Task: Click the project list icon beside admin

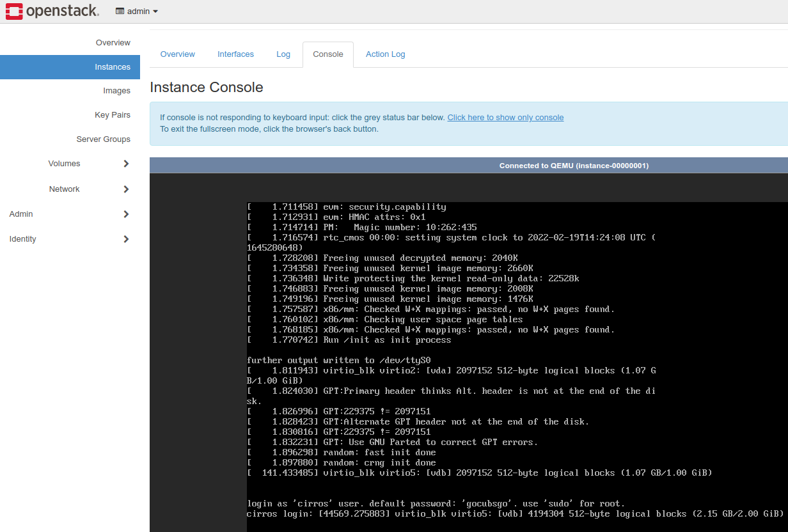Action: click(x=120, y=12)
